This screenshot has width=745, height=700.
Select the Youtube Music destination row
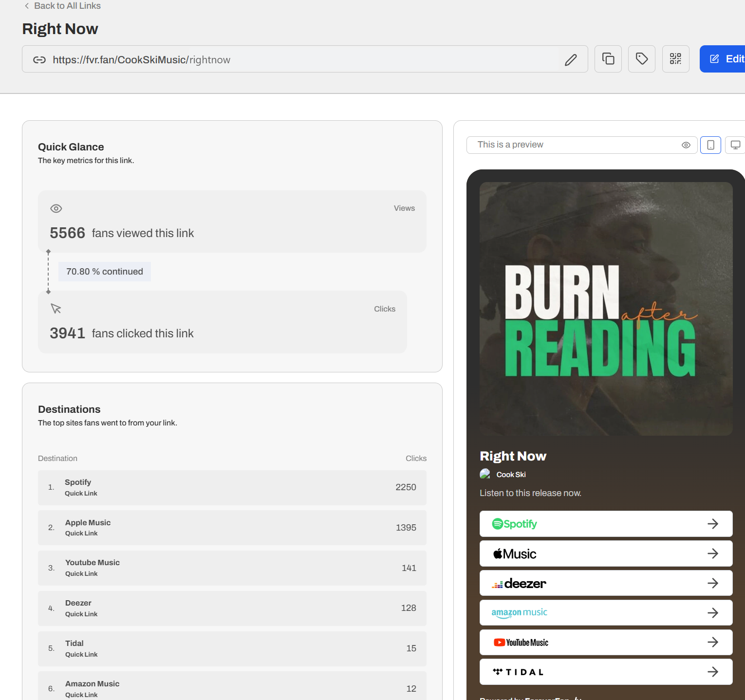click(x=232, y=568)
